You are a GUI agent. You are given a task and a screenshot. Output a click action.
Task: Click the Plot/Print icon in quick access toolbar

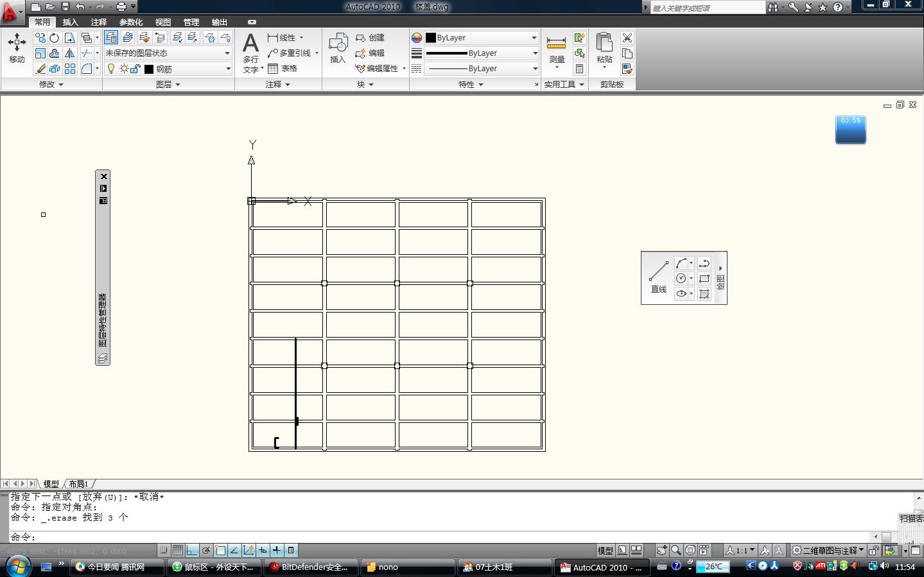[121, 7]
